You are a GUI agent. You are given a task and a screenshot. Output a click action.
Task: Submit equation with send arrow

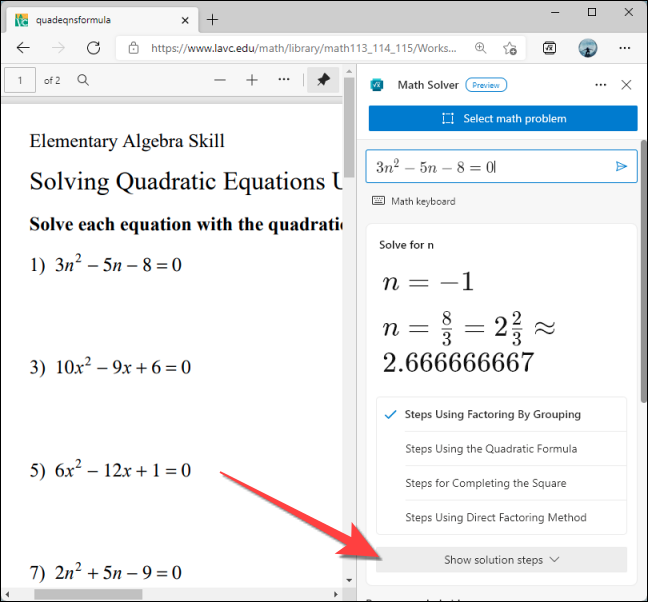coord(621,167)
